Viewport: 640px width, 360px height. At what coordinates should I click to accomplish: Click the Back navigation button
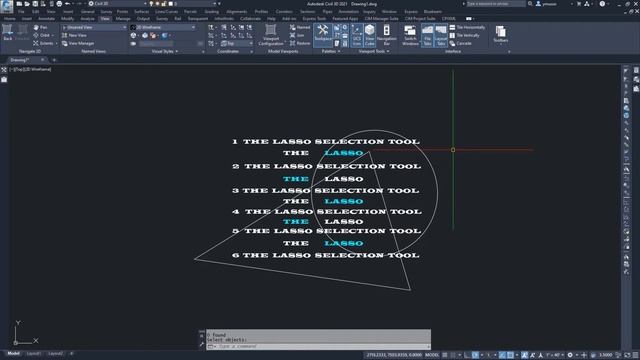[7, 33]
